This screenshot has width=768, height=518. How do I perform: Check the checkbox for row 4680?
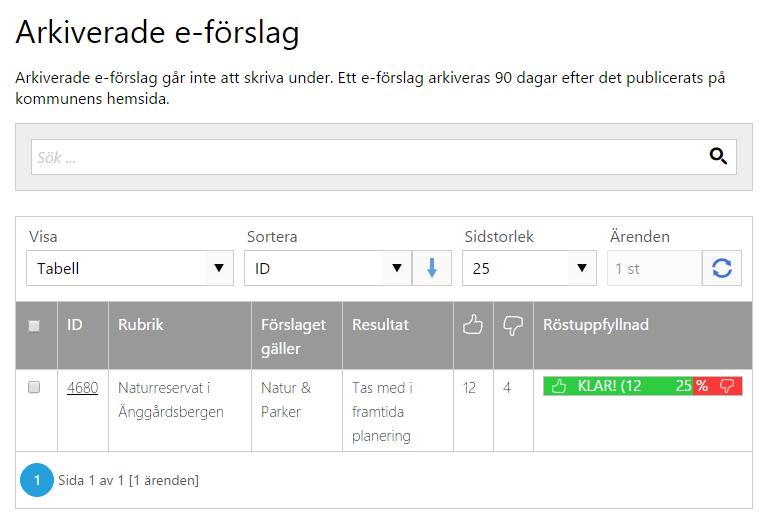[x=34, y=387]
